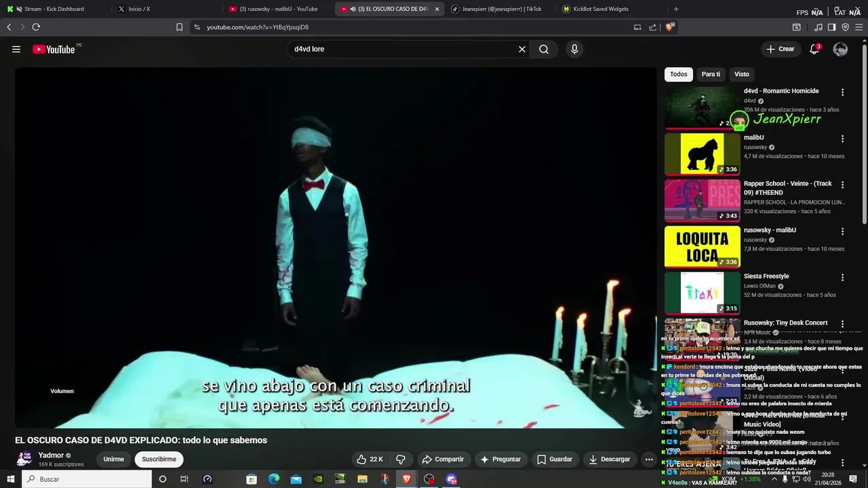This screenshot has width=868, height=488.
Task: Open options for Romantic Homicide video
Action: click(x=843, y=92)
